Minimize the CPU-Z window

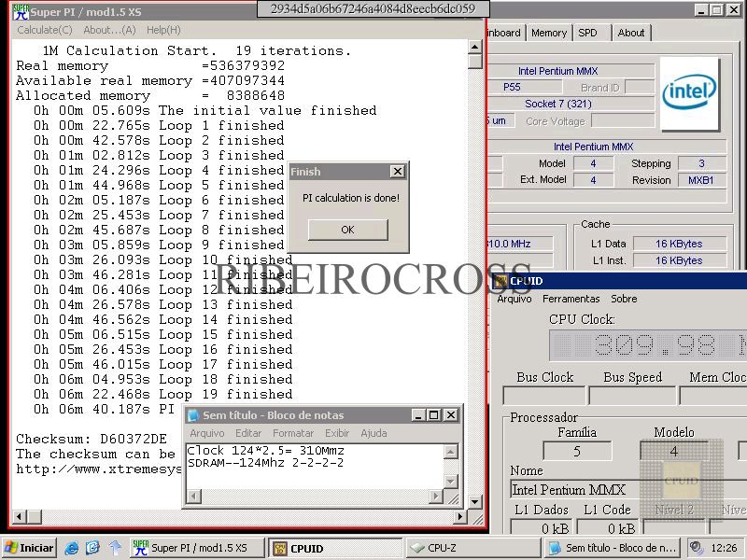tap(700, 10)
